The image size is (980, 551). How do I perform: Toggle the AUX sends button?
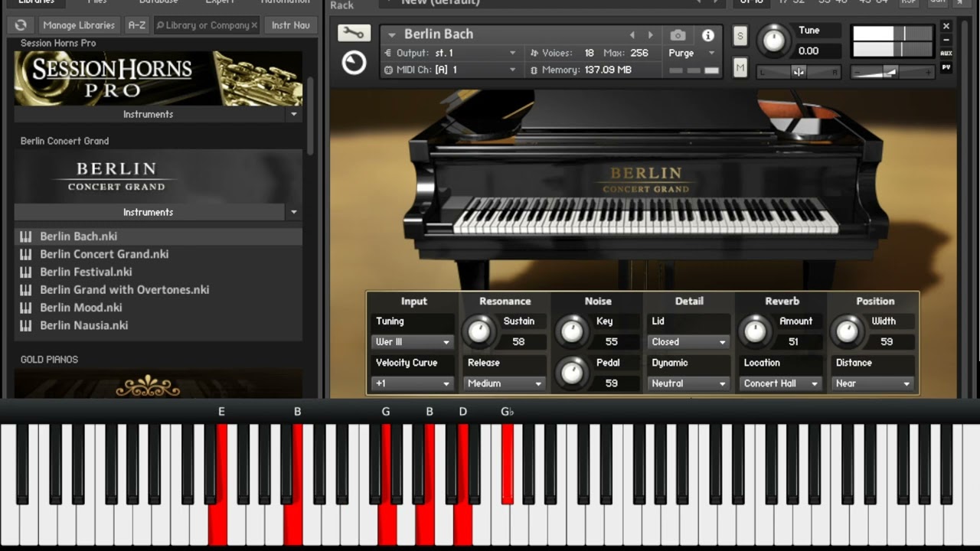click(x=946, y=54)
